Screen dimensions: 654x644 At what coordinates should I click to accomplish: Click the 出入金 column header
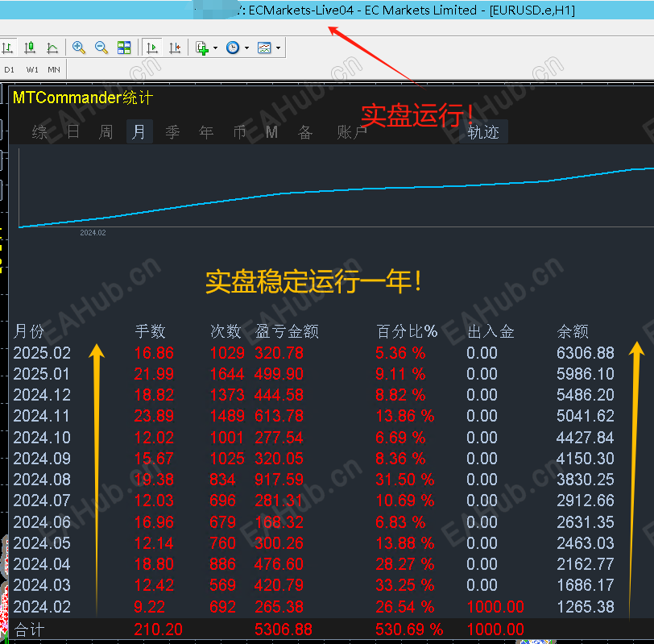click(491, 331)
